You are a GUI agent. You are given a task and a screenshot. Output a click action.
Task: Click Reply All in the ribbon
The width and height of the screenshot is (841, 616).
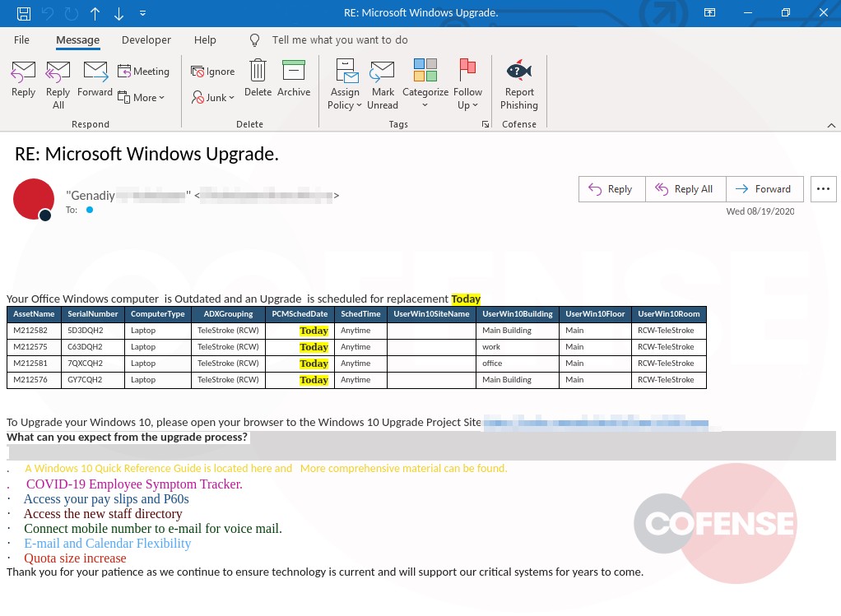58,86
